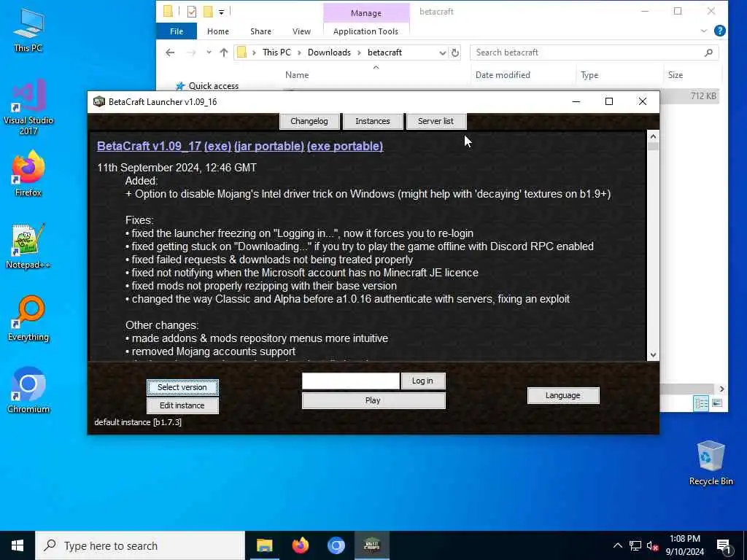The image size is (747, 560).
Task: Click search magnifier in Explorer search box
Action: point(708,52)
